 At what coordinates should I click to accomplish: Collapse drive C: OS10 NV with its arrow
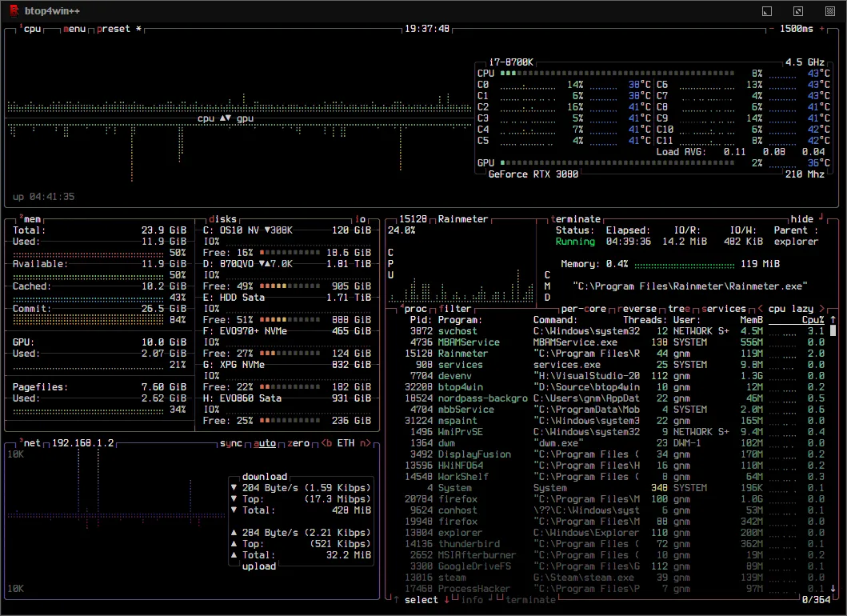(267, 230)
